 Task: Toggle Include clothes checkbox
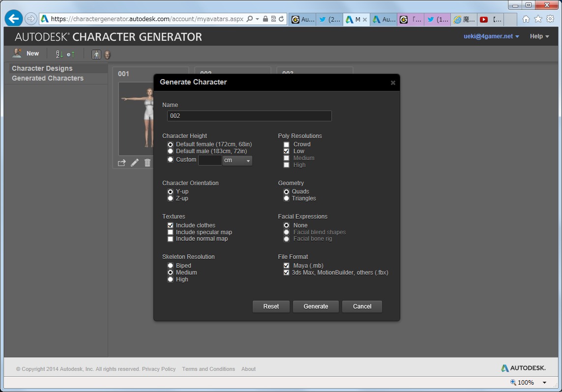pyautogui.click(x=170, y=225)
